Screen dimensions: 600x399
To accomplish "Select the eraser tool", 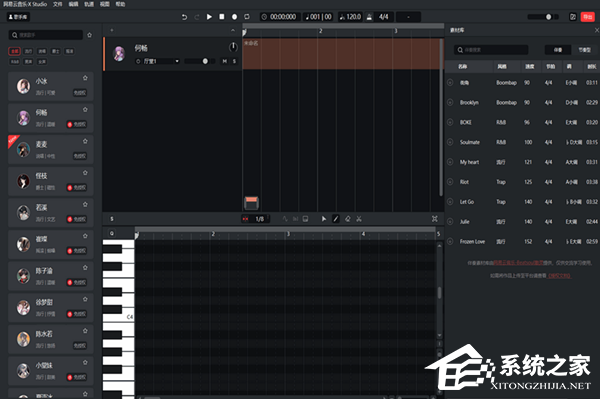I will 347,219.
